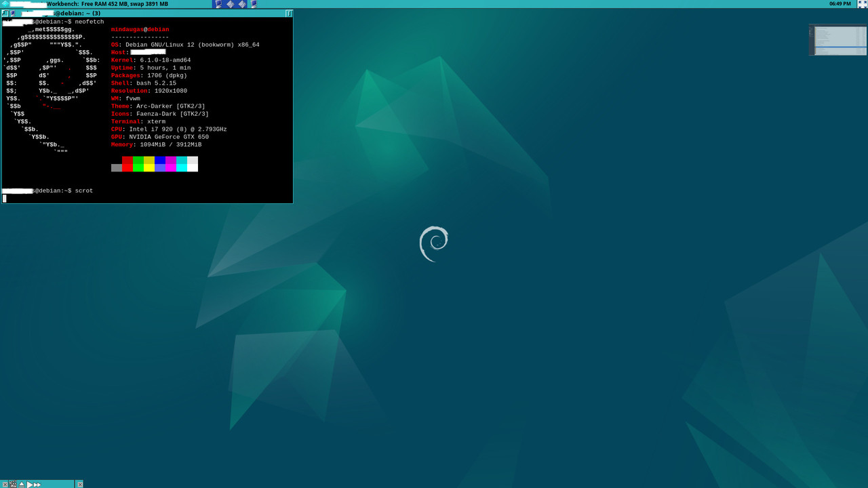Click the terminal cursor block on the last line
This screenshot has width=868, height=488.
(4, 199)
